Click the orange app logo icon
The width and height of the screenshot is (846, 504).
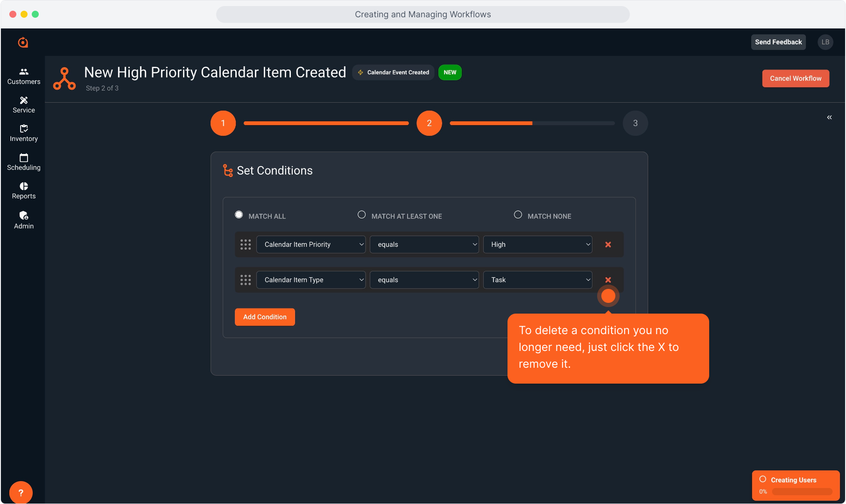[x=23, y=42]
